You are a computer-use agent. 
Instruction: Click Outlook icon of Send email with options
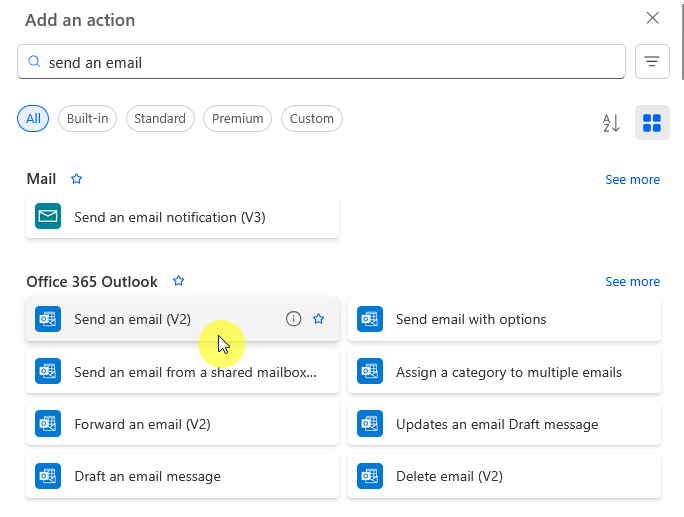click(x=370, y=319)
